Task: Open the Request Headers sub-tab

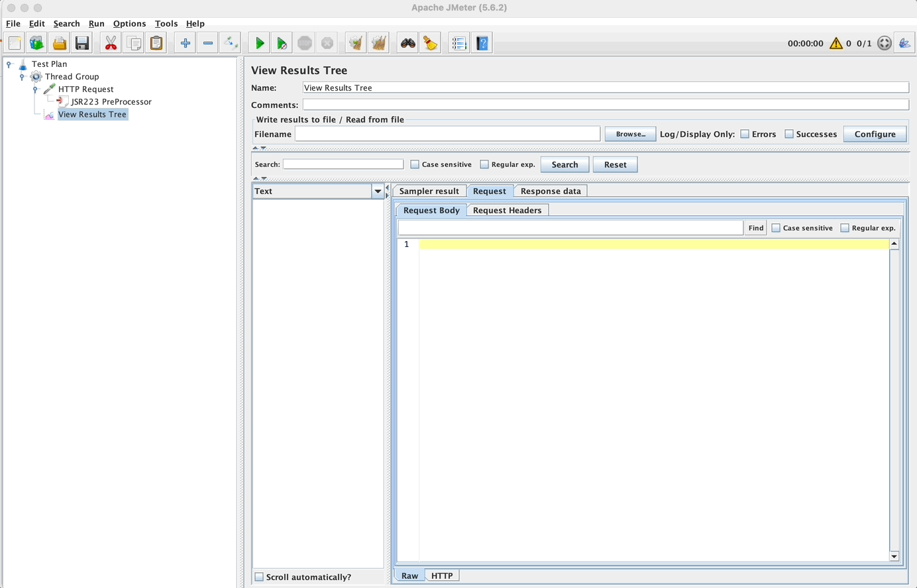Action: tap(508, 211)
